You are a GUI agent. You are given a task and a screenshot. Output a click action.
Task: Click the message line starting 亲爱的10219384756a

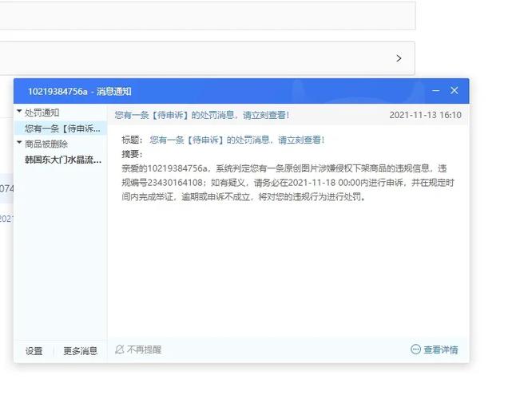pyautogui.click(x=284, y=168)
